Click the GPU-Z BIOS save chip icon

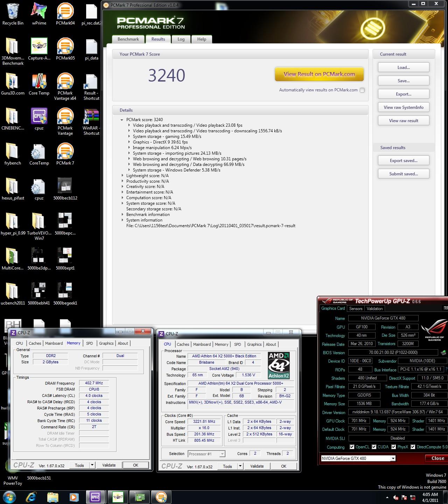pyautogui.click(x=443, y=352)
